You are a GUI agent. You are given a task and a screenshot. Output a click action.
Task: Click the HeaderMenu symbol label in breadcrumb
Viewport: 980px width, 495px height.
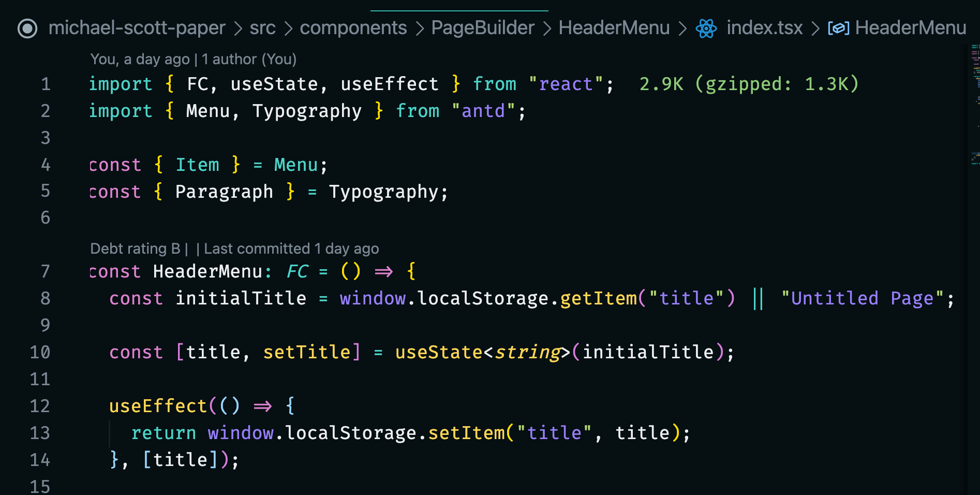[x=911, y=28]
